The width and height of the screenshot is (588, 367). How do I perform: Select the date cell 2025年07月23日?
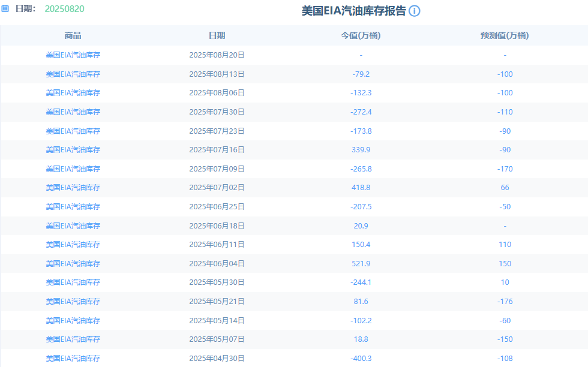click(217, 131)
